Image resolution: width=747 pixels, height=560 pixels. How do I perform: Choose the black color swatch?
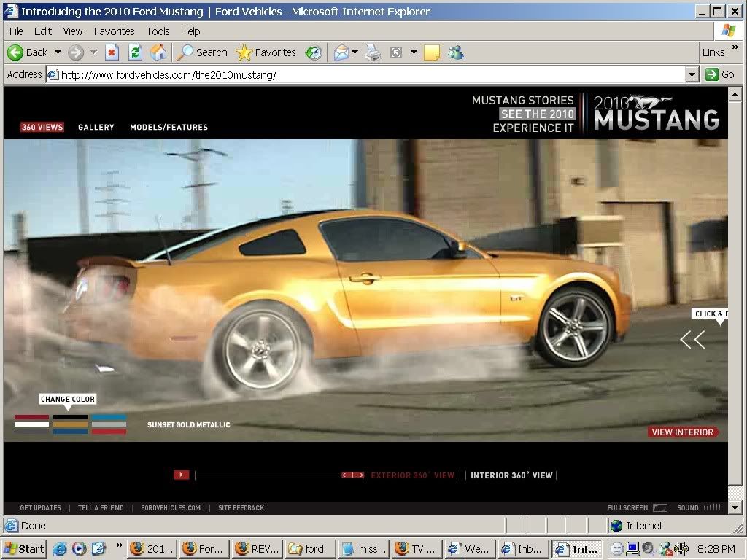click(x=70, y=418)
